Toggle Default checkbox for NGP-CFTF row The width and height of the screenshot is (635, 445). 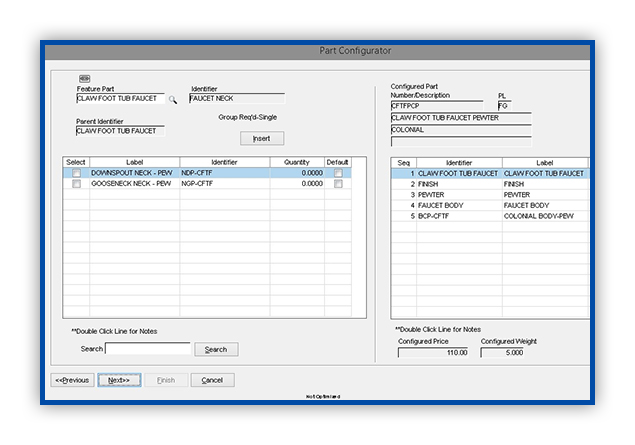[338, 184]
